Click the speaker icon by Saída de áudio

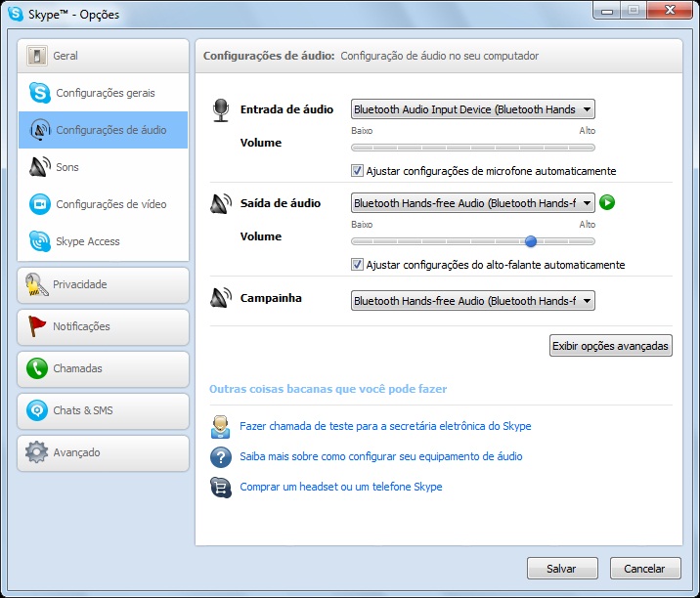coord(221,204)
